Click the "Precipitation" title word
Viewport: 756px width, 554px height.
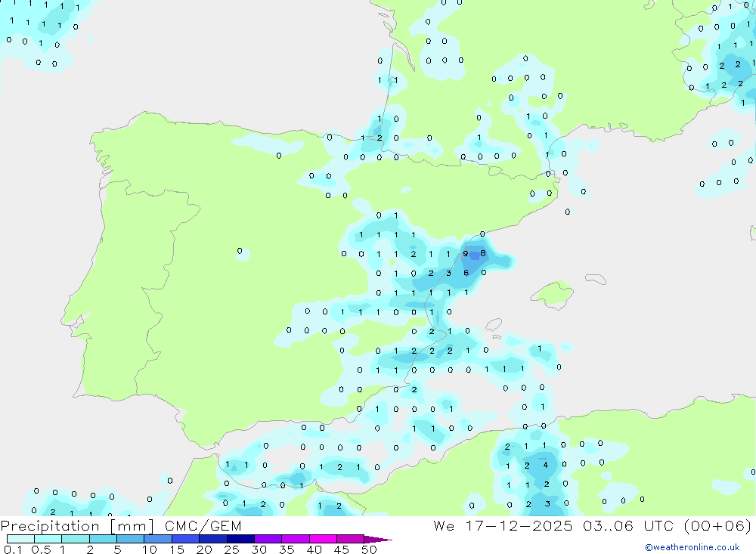point(50,526)
